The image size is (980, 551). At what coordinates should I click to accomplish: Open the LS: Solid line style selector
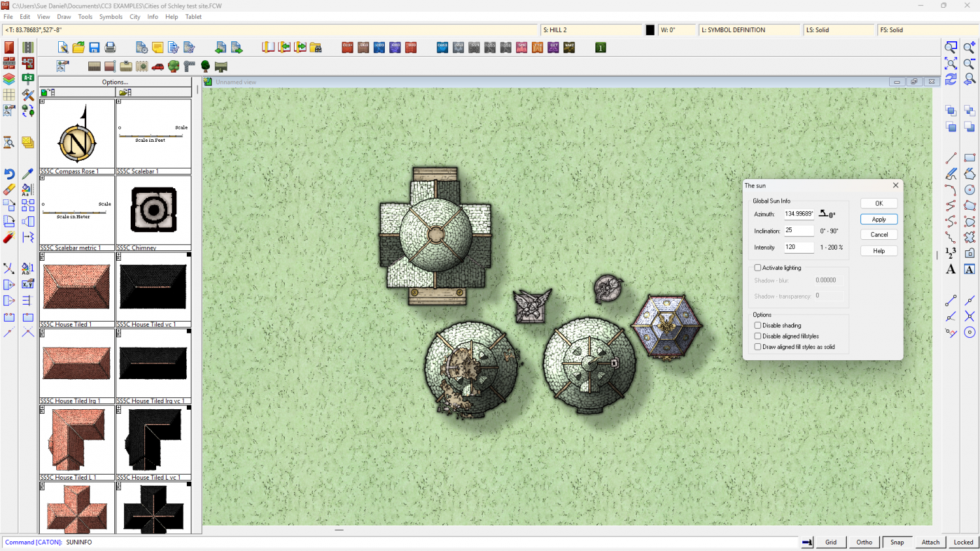point(838,30)
